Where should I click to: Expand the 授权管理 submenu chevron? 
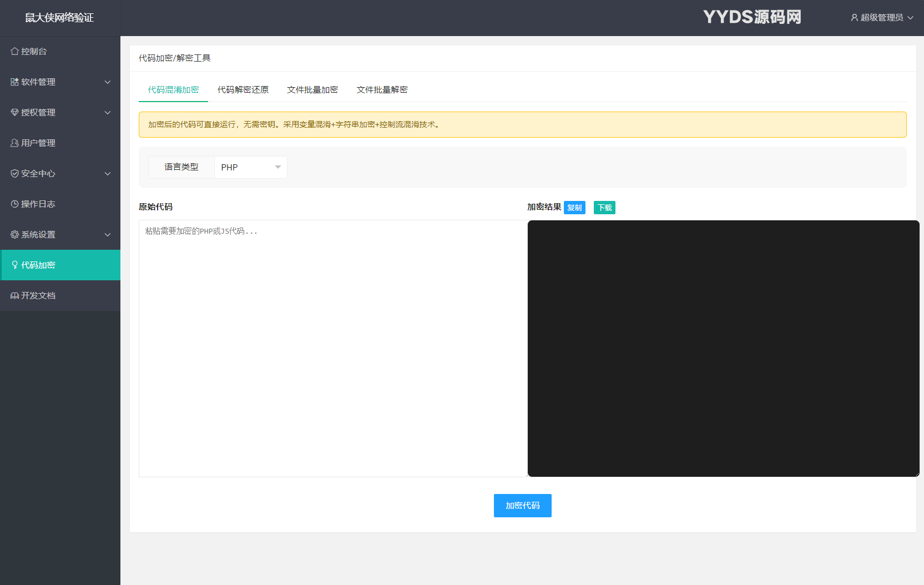[x=108, y=113]
